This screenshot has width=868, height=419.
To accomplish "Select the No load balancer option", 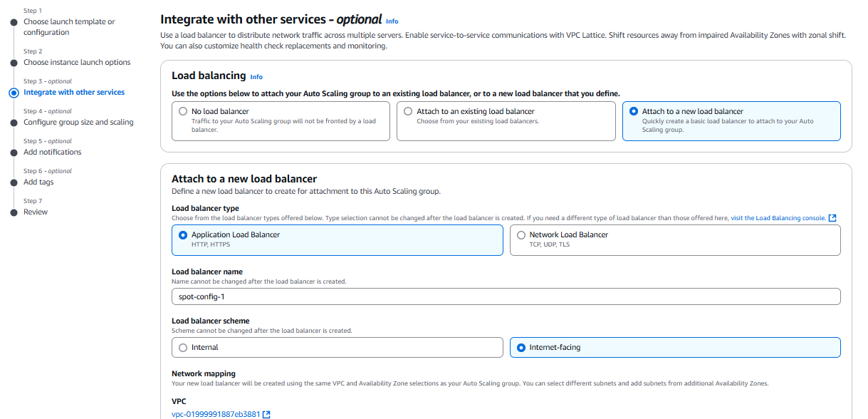I will [x=184, y=112].
